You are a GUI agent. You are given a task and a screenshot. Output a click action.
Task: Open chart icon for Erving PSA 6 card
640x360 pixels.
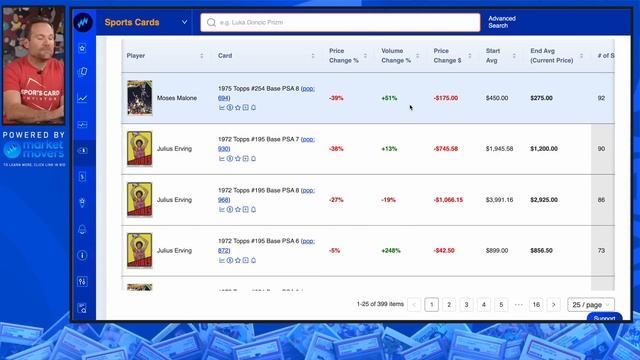point(222,260)
